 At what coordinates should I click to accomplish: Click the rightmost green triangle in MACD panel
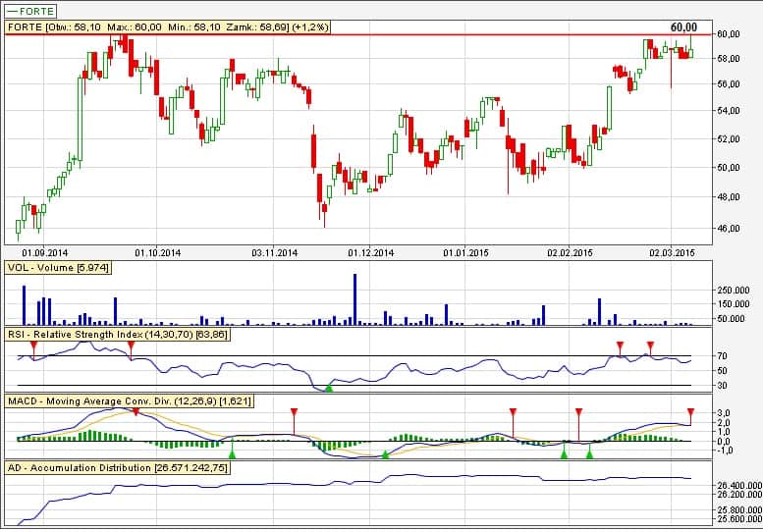589,452
